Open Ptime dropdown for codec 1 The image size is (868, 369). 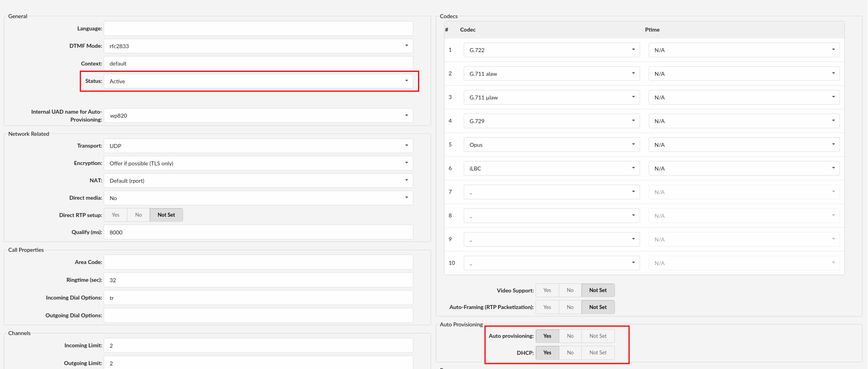[x=744, y=50]
